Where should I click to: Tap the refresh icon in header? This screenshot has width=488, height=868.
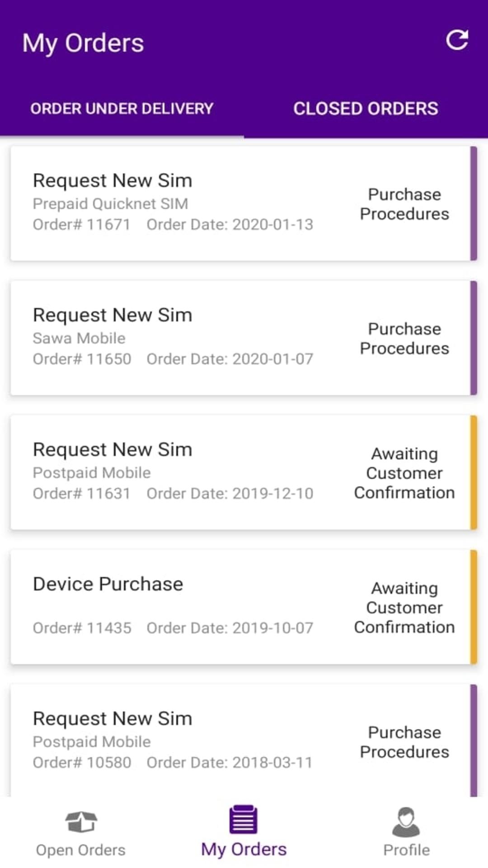457,40
